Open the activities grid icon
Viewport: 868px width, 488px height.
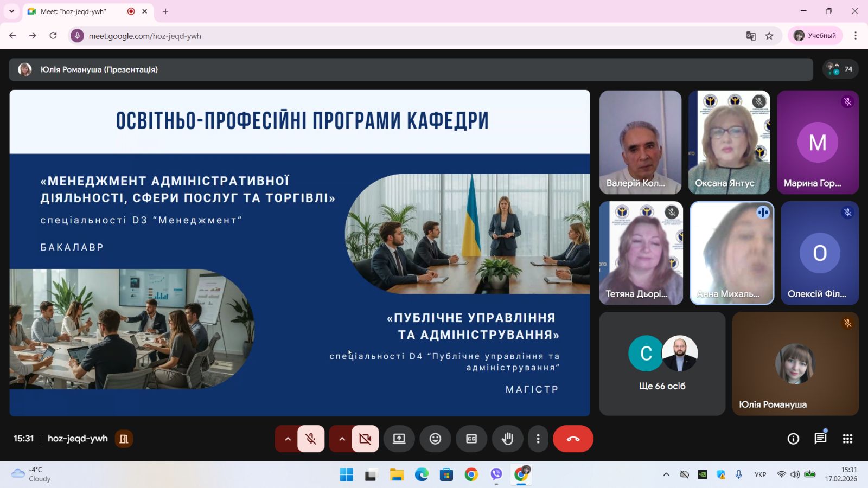pyautogui.click(x=847, y=439)
